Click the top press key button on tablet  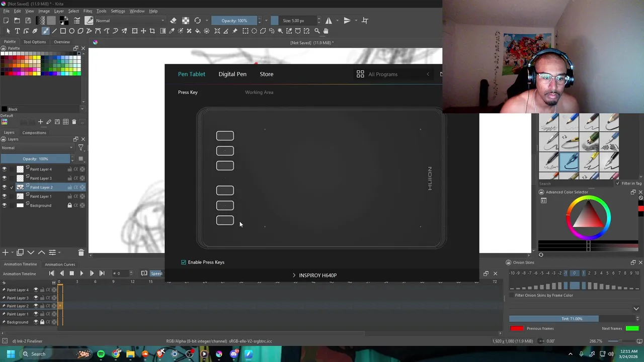click(x=225, y=136)
